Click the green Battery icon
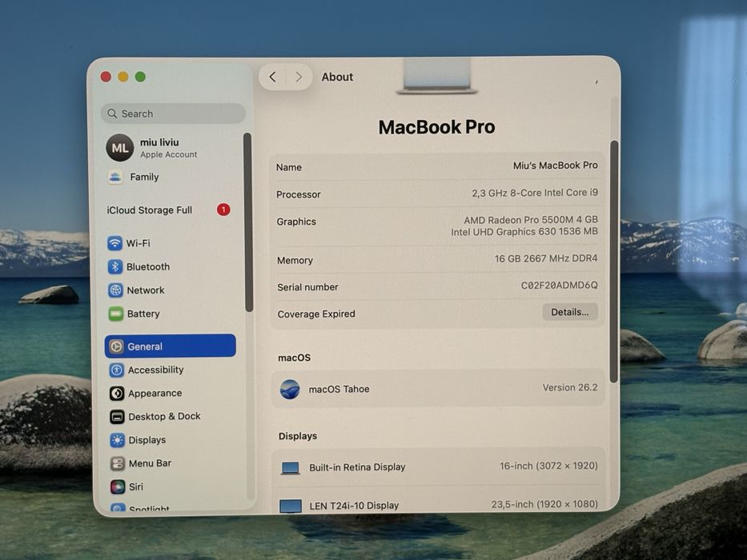Screen dimensions: 747x560 click(116, 314)
